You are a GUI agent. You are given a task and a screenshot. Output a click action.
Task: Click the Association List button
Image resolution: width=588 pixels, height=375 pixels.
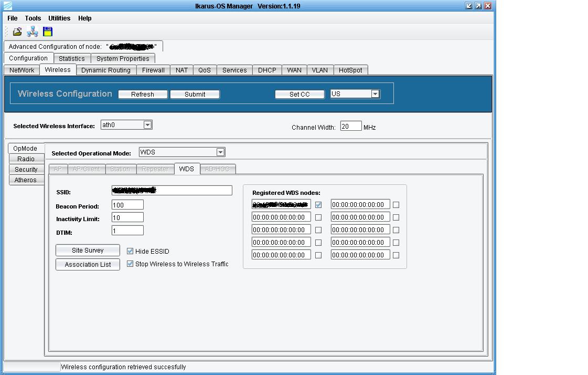[88, 265]
